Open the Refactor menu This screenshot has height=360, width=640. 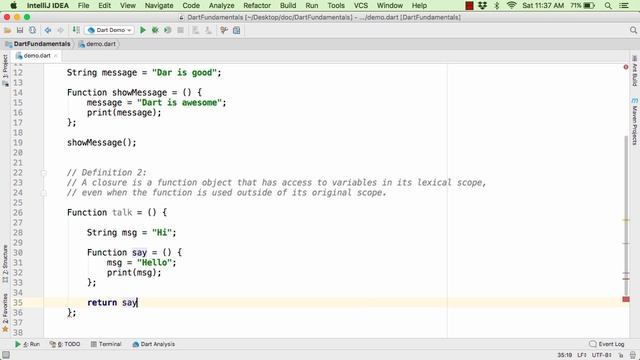[x=257, y=6]
